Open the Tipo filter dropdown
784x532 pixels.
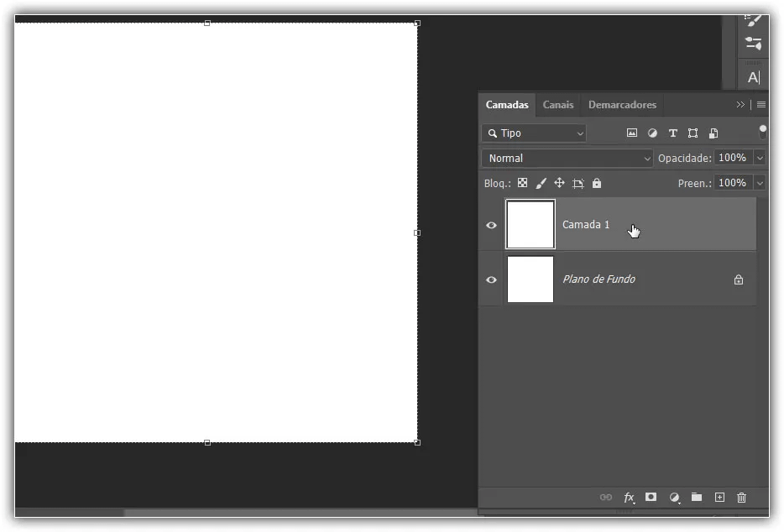point(534,133)
